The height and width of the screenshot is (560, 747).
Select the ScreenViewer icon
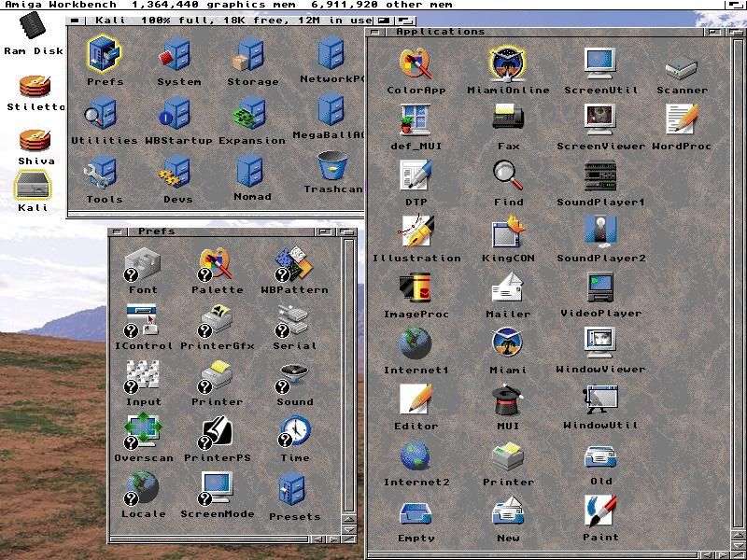point(599,119)
